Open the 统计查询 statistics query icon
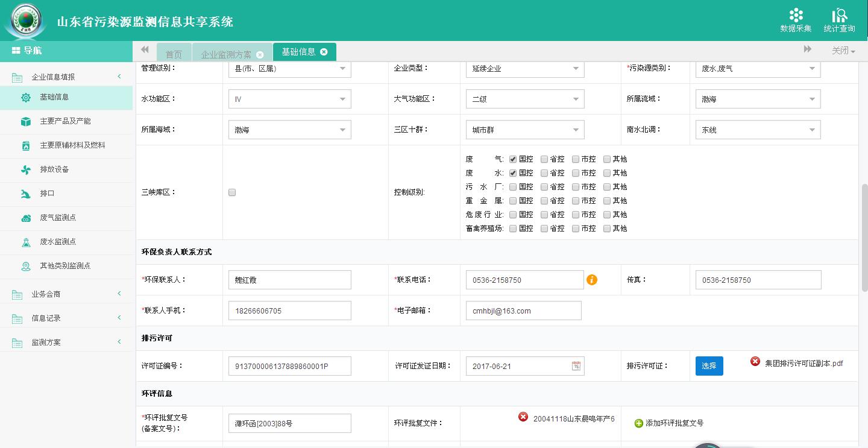Image resolution: width=868 pixels, height=448 pixels. [839, 16]
